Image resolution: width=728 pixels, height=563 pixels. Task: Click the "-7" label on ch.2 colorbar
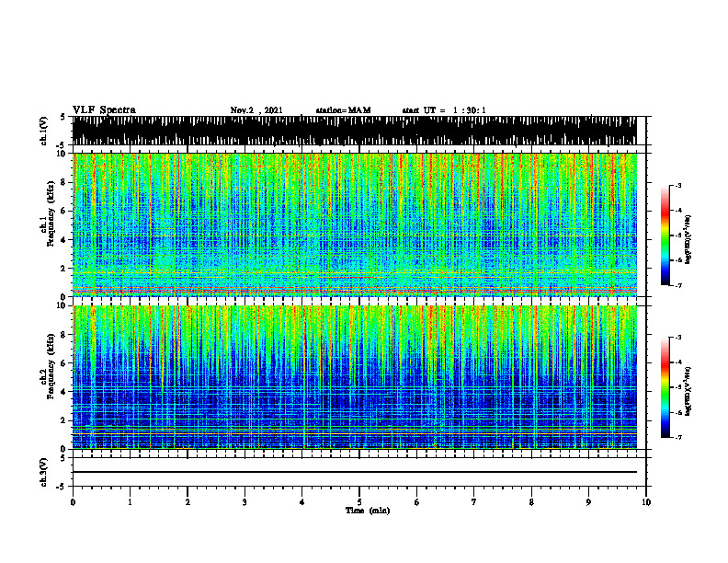click(678, 437)
